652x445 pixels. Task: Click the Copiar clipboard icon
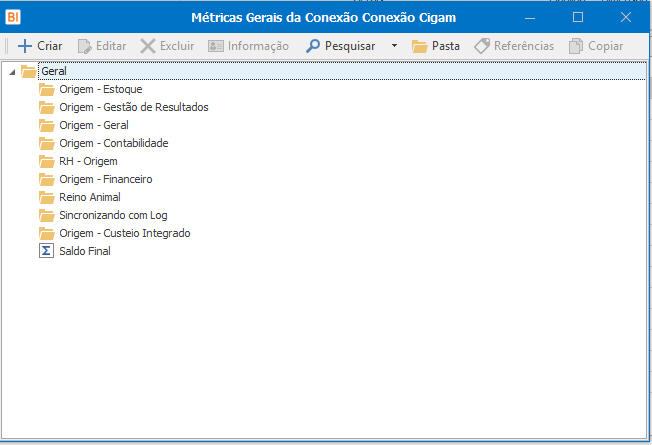(576, 46)
